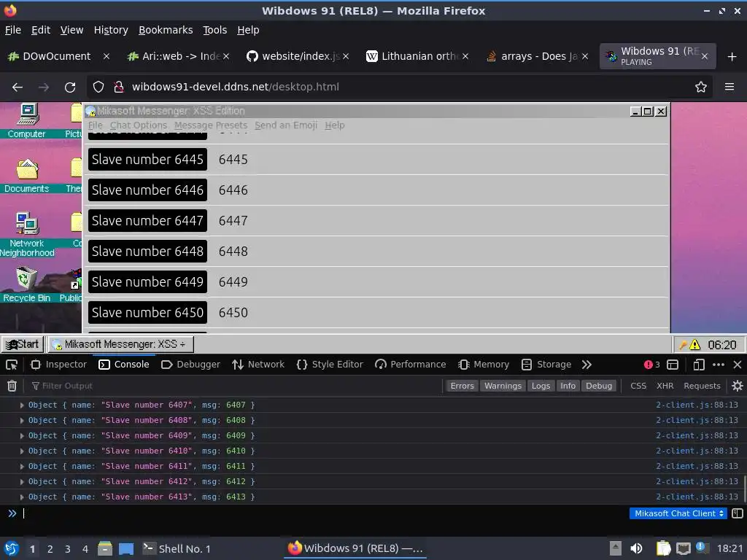The height and width of the screenshot is (560, 747).
Task: Reload the page with the refresh icon
Action: [70, 87]
